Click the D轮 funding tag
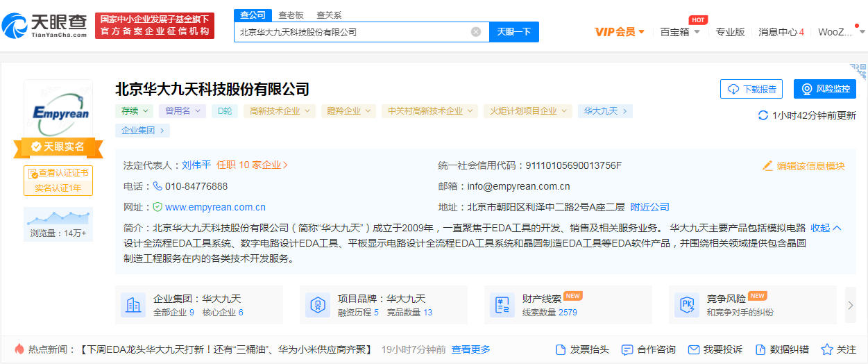868x364 pixels. (225, 111)
